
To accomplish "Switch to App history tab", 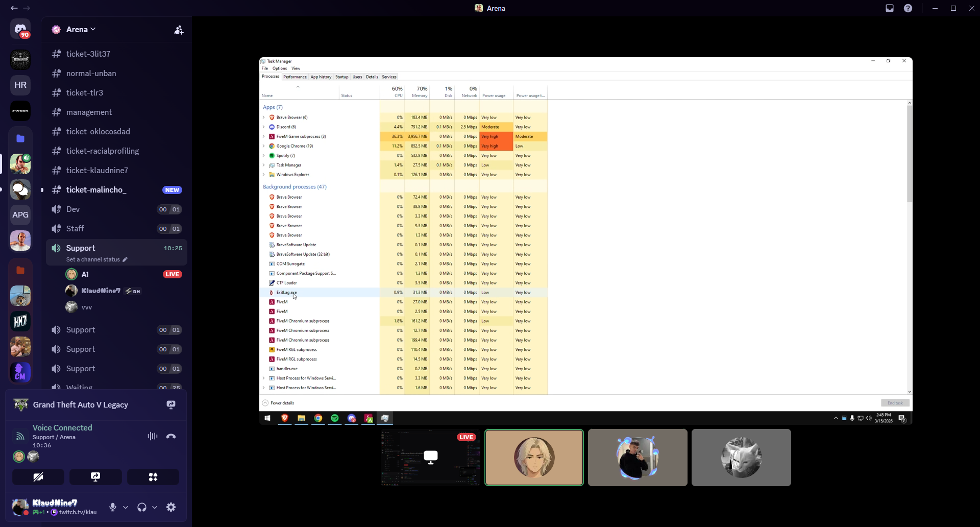I will 321,77.
